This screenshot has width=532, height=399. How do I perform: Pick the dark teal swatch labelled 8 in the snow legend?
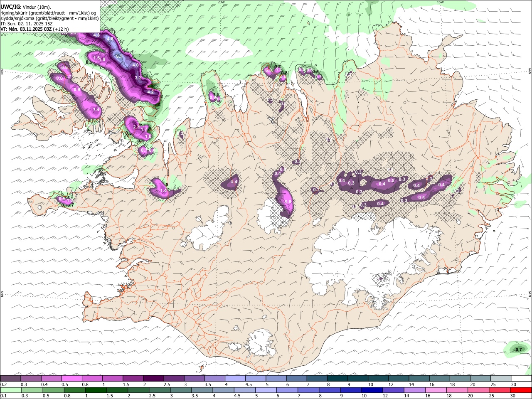pyautogui.click(x=337, y=379)
